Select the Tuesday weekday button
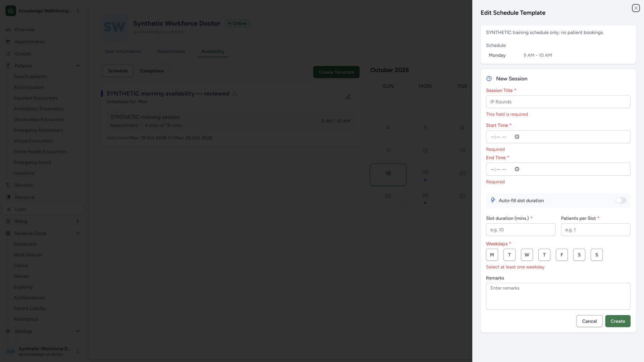Image resolution: width=644 pixels, height=362 pixels. pyautogui.click(x=509, y=255)
